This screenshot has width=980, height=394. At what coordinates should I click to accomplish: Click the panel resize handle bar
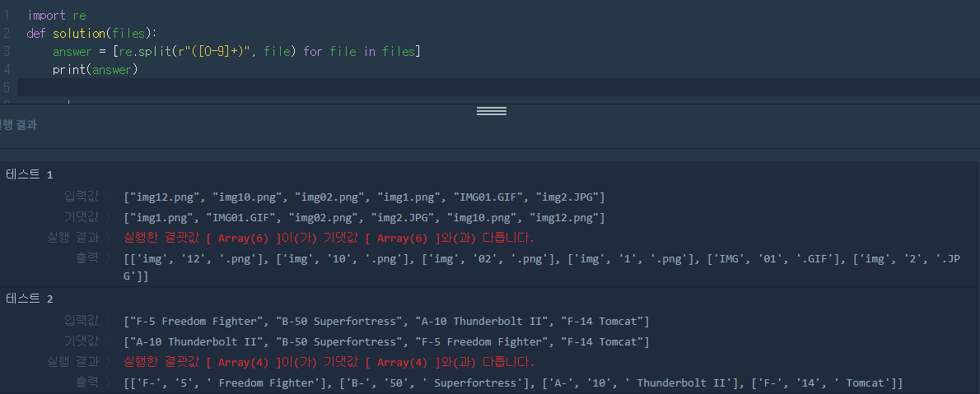(x=492, y=111)
